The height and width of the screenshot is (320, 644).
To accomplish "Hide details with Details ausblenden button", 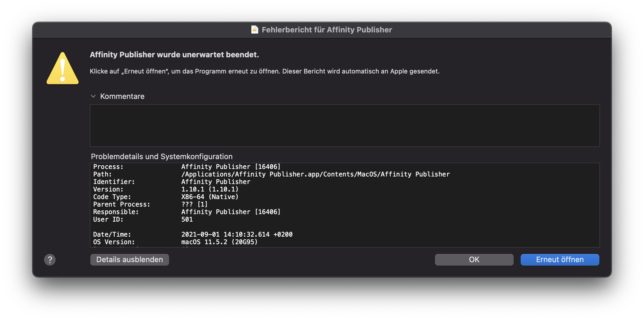I will click(129, 260).
